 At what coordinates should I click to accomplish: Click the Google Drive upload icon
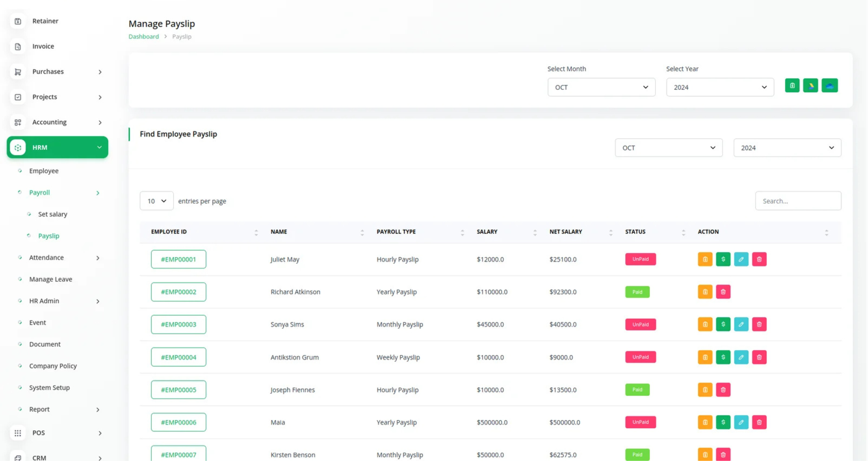pyautogui.click(x=810, y=86)
